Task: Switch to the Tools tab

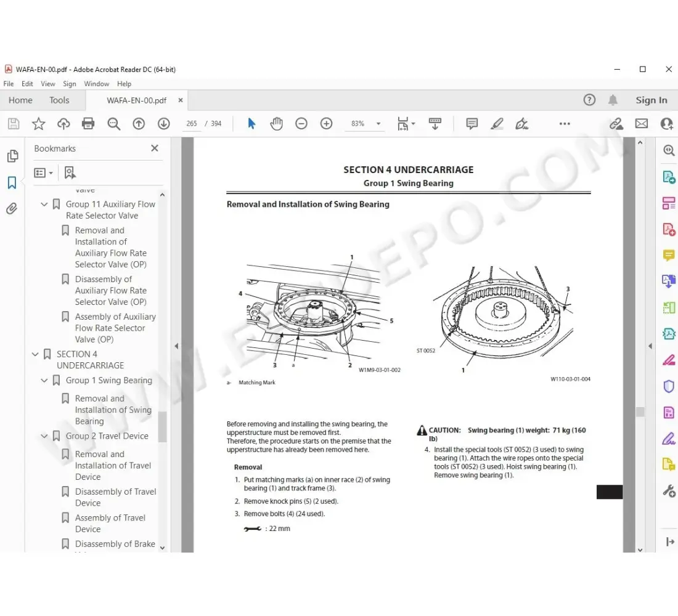Action: (x=59, y=100)
